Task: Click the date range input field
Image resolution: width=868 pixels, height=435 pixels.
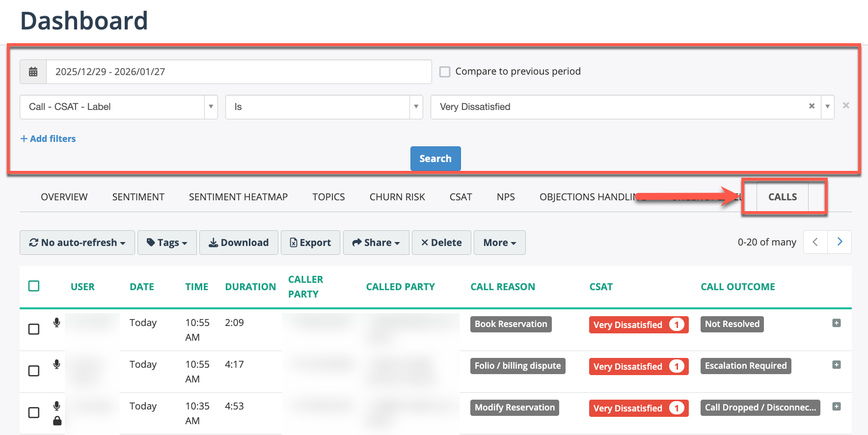Action: coord(239,72)
